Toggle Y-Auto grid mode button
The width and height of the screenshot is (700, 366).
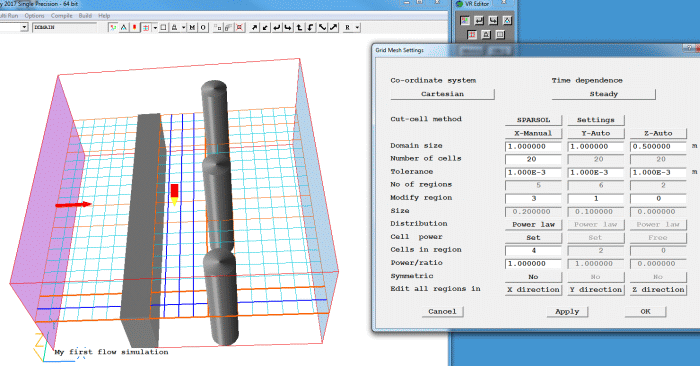click(596, 133)
